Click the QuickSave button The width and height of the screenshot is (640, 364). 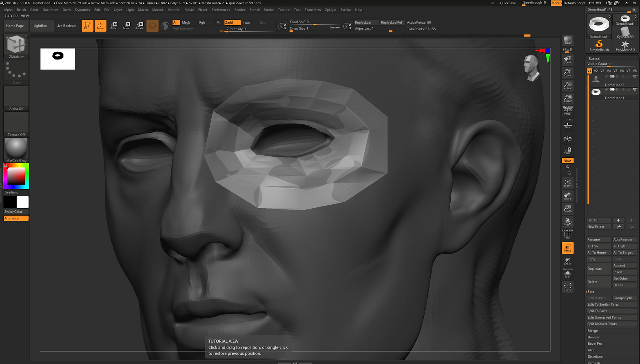click(508, 3)
